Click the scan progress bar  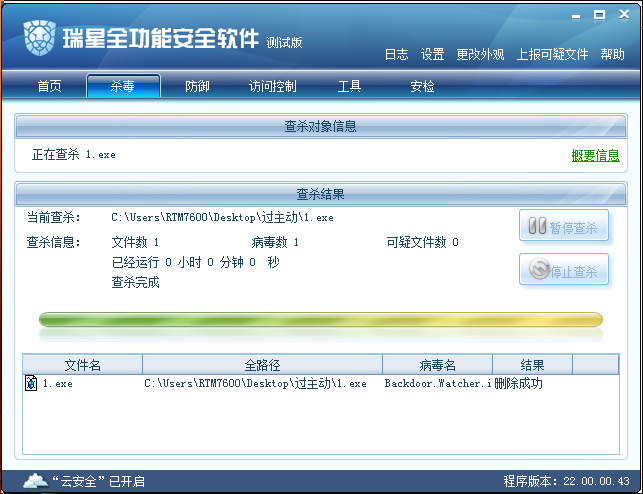pos(321,319)
